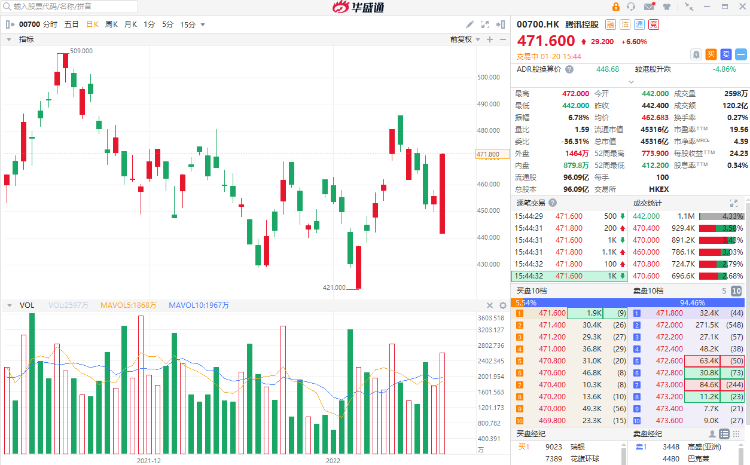Viewport: 750px width, 465px height.
Task: Click the VOL indicator name
Action: 27,305
